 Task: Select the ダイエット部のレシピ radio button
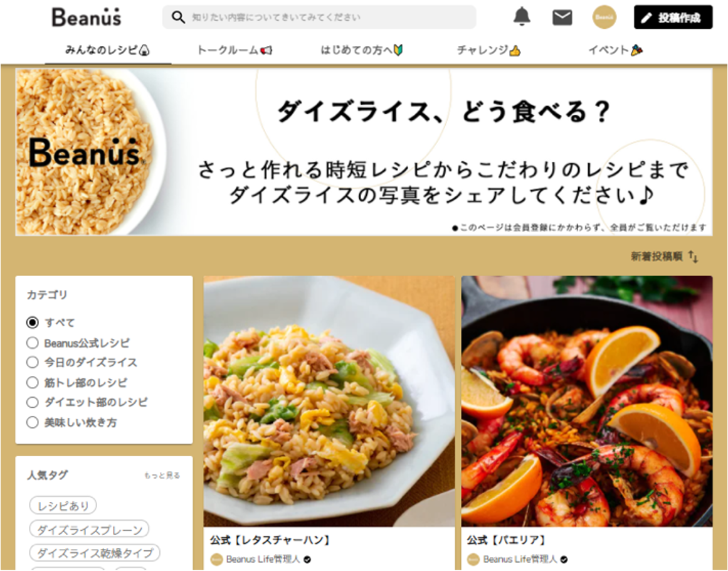(32, 402)
